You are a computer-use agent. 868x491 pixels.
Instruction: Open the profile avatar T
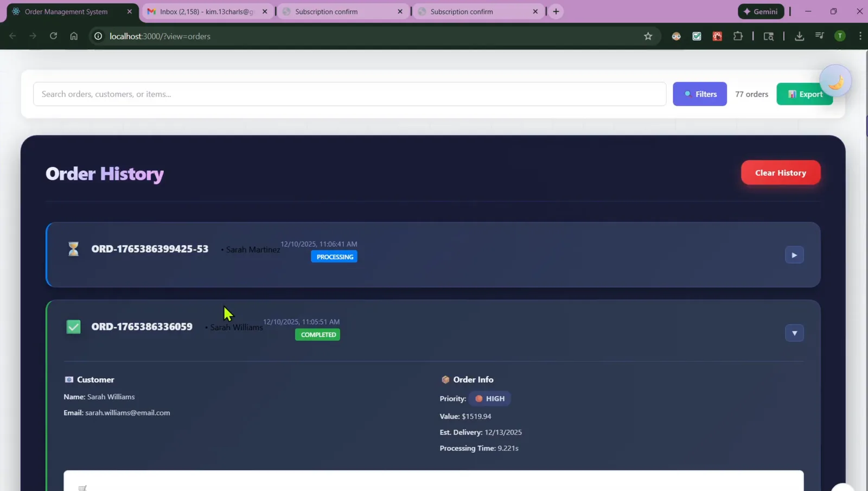point(840,36)
